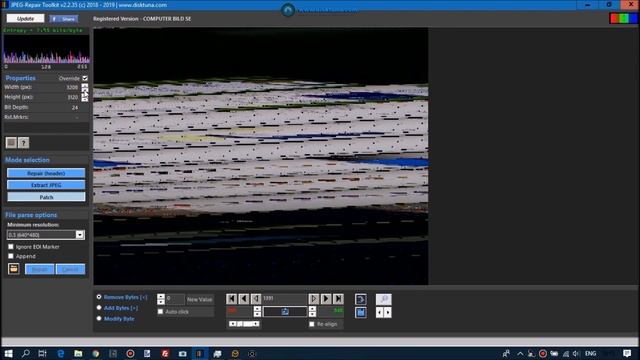This screenshot has height=360, width=640.
Task: Enable the Append checkbox
Action: pos(11,256)
